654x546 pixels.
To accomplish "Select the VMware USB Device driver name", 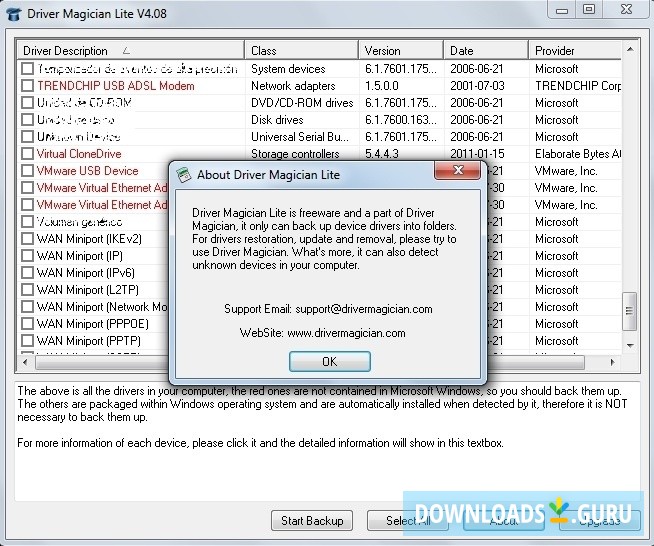I will pos(87,171).
